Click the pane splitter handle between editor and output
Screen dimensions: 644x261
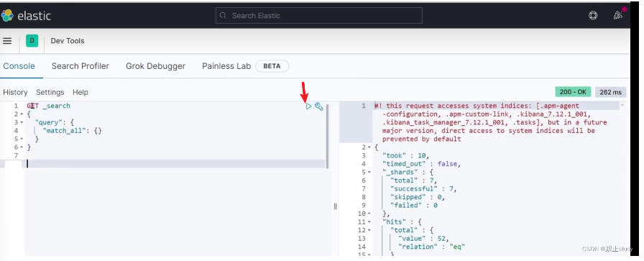(335, 206)
